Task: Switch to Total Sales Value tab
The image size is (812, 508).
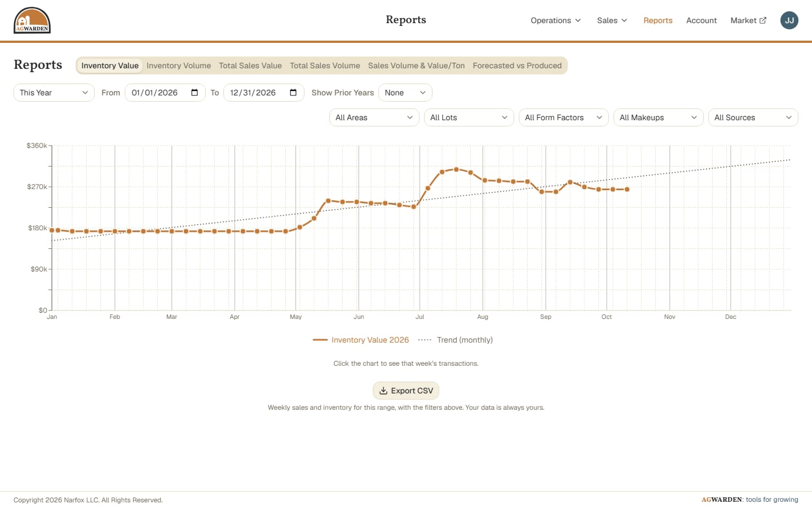Action: coord(250,65)
